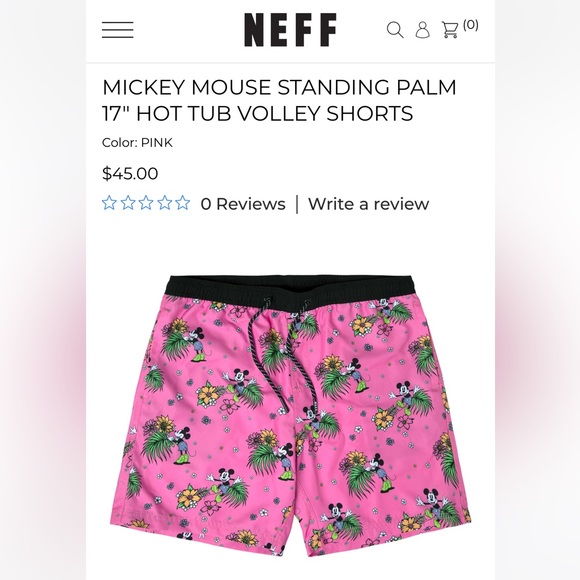Open the user account icon
This screenshot has height=580, width=580.
[422, 30]
